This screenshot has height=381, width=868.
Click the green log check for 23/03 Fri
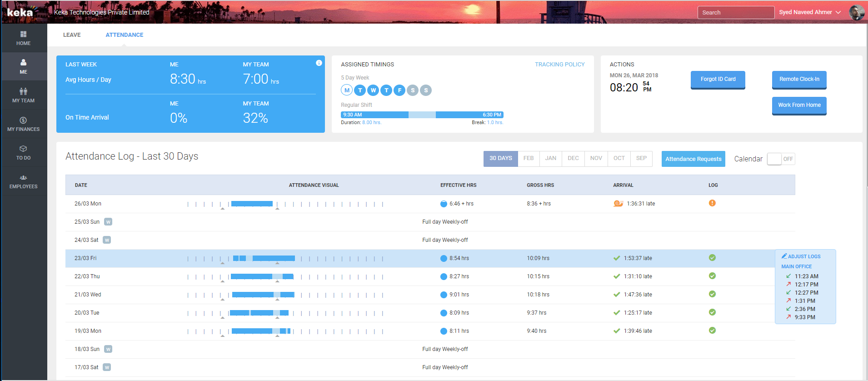click(712, 258)
